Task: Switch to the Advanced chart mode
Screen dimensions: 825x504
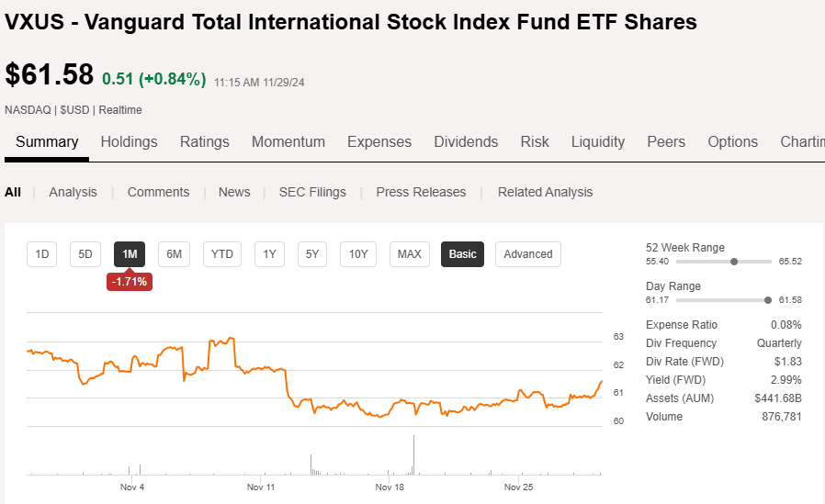Action: pos(528,254)
